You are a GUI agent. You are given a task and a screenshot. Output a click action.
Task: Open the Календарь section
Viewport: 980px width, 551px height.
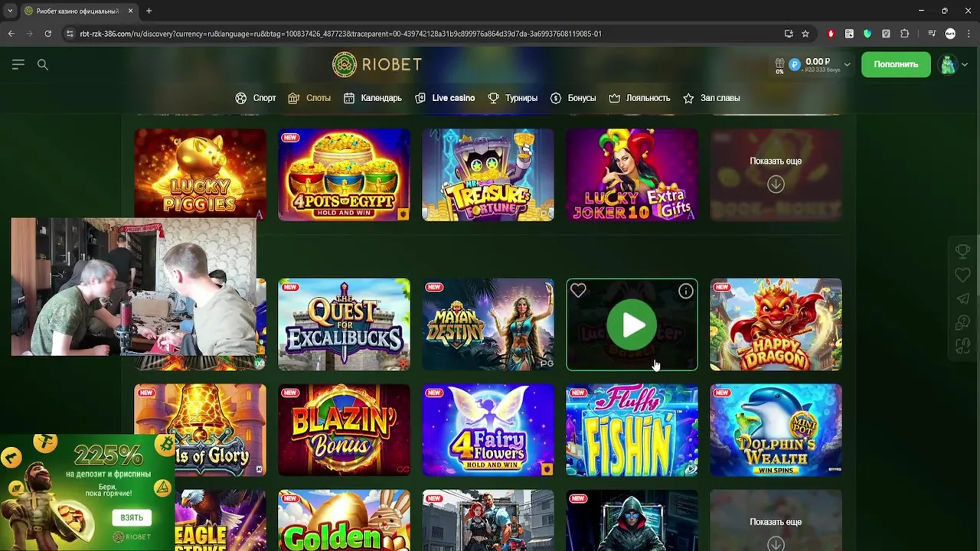pyautogui.click(x=373, y=98)
